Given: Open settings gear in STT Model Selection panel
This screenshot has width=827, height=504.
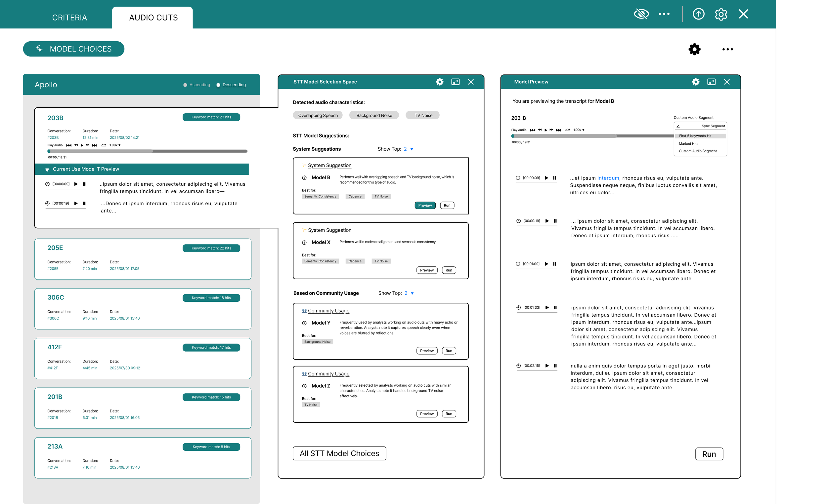Looking at the screenshot, I should click(439, 82).
